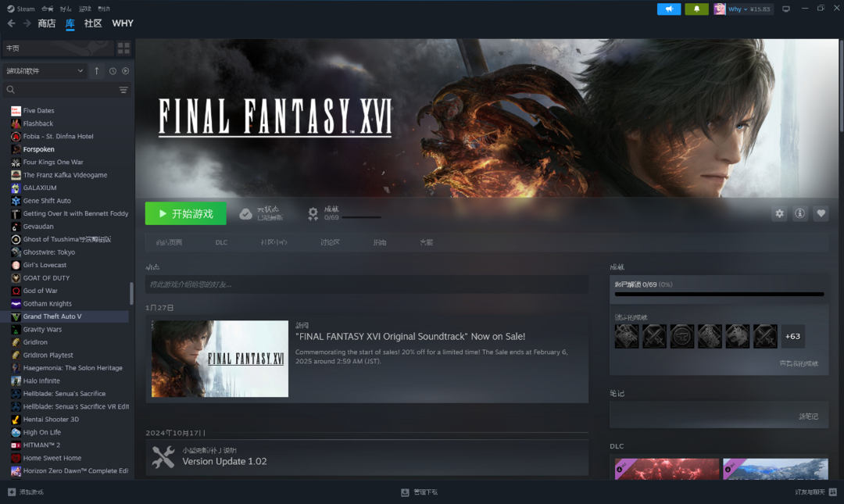Check the cloud sync status icon
The height and width of the screenshot is (504, 844).
click(245, 214)
